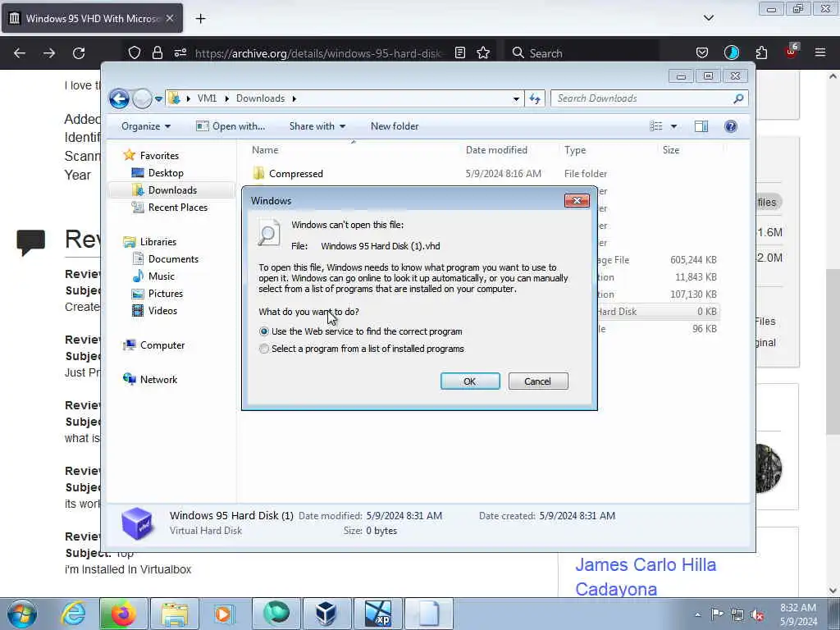Open list all tabs dropdown chevron
This screenshot has width=840, height=630.
(708, 18)
